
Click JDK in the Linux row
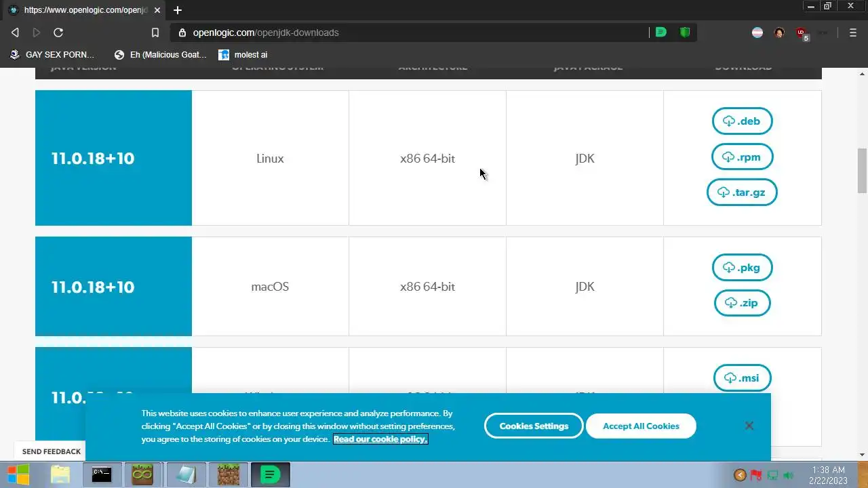pyautogui.click(x=585, y=159)
